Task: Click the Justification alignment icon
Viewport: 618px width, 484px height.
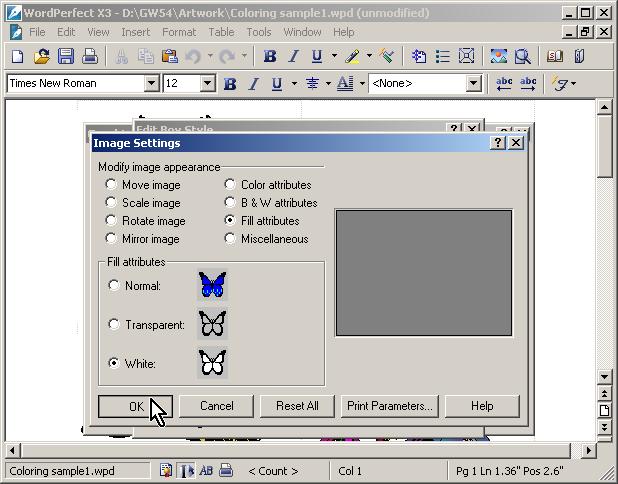Action: click(x=312, y=84)
